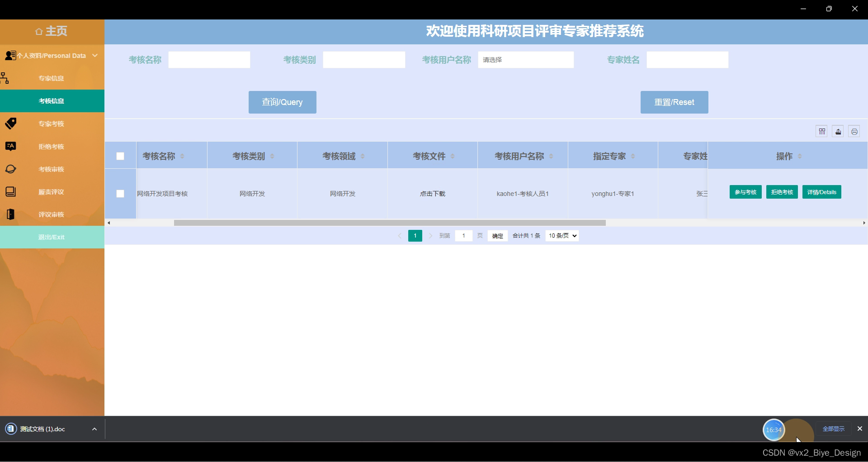Focus the jump-to-page number field
Screen dimensions: 868x462
pos(464,236)
